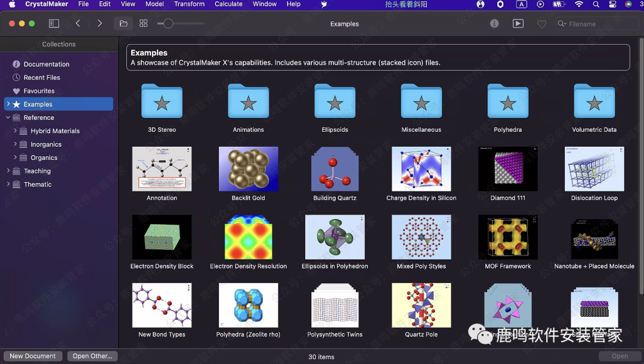Click the info button in toolbar
644x364 pixels.
pos(494,24)
